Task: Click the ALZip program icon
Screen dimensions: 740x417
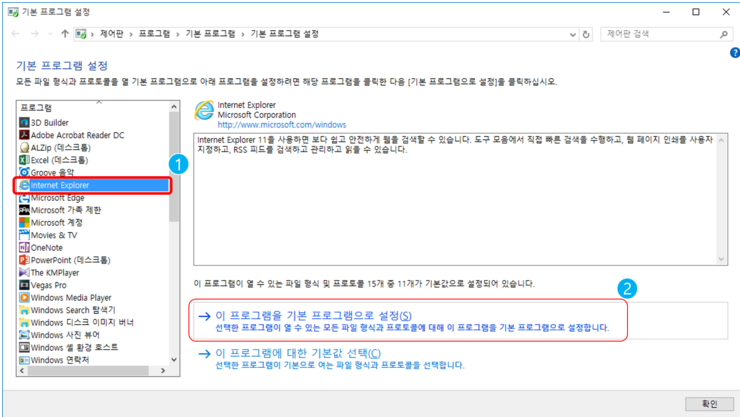Action: (24, 147)
